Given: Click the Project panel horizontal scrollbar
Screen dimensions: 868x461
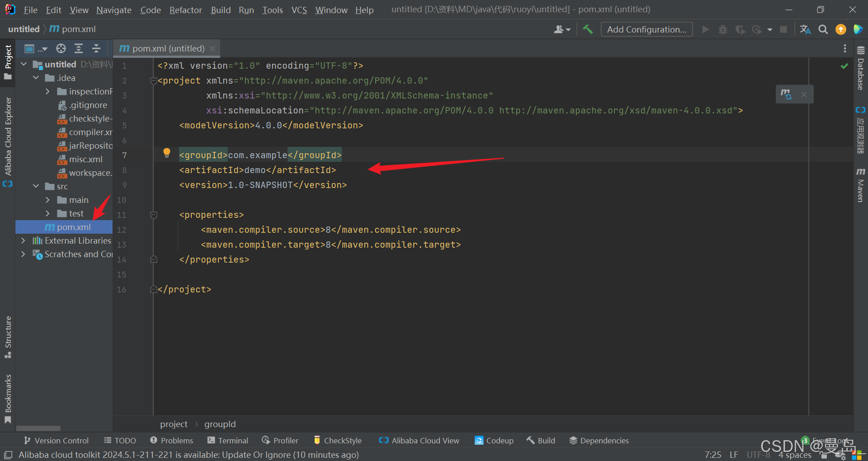Looking at the screenshot, I should [38, 428].
